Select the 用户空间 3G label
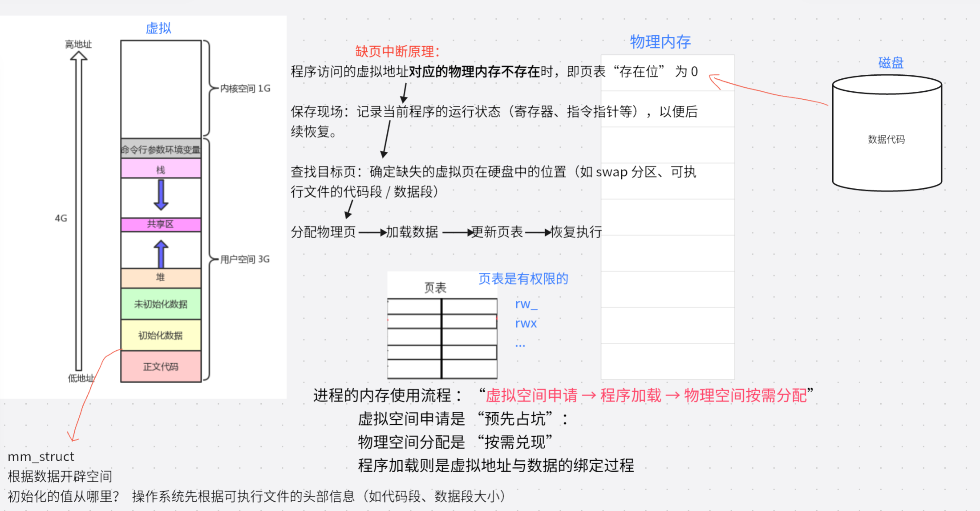Viewport: 980px width, 511px height. point(245,259)
